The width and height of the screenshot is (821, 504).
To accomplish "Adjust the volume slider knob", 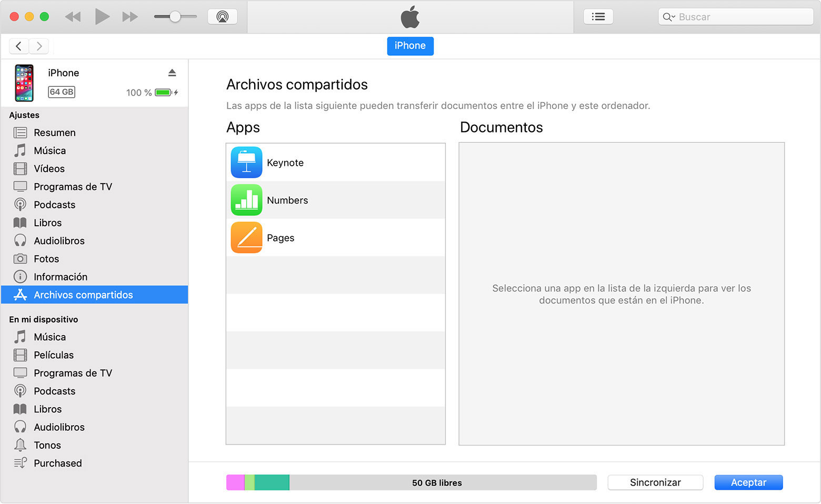I will point(175,17).
